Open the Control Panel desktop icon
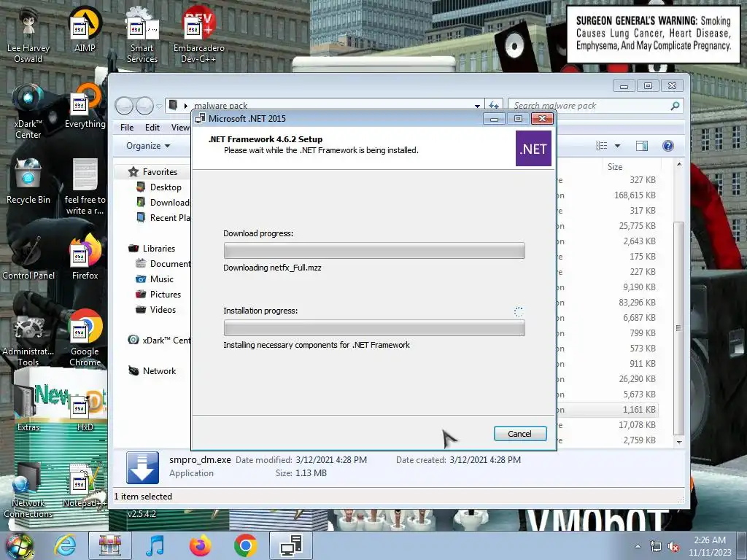747x560 pixels. pyautogui.click(x=28, y=257)
